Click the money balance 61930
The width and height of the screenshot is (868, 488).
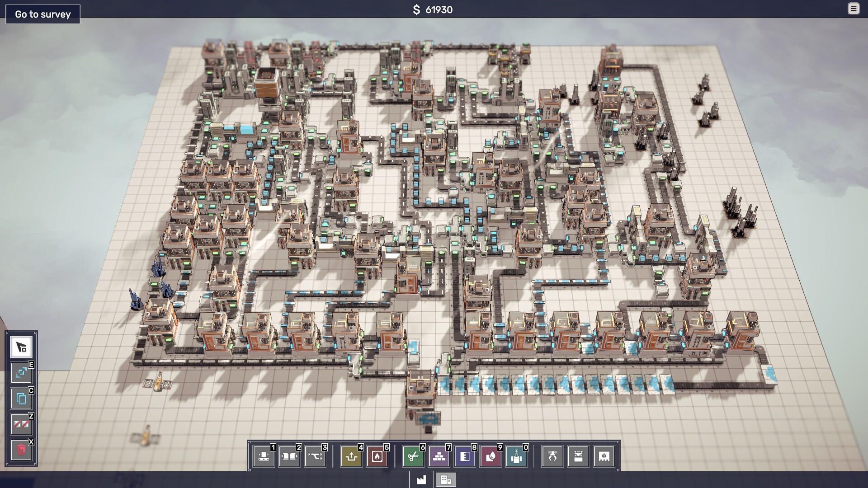[433, 9]
